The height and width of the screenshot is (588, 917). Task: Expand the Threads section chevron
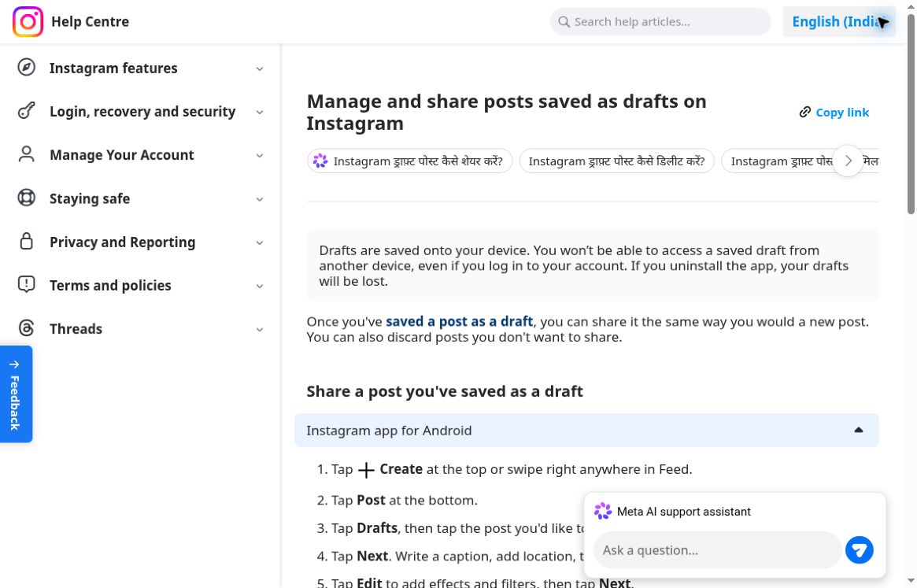(x=260, y=329)
